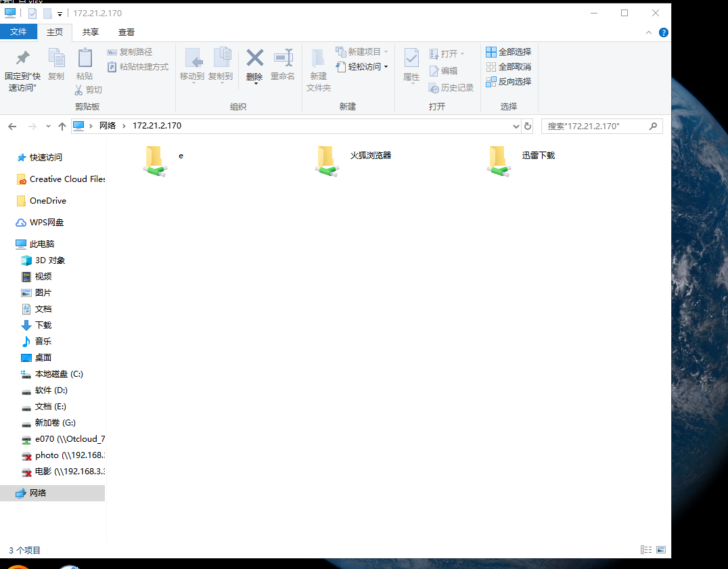728x569 pixels.
Task: Click the Open (打开) ribbon button
Action: click(447, 54)
